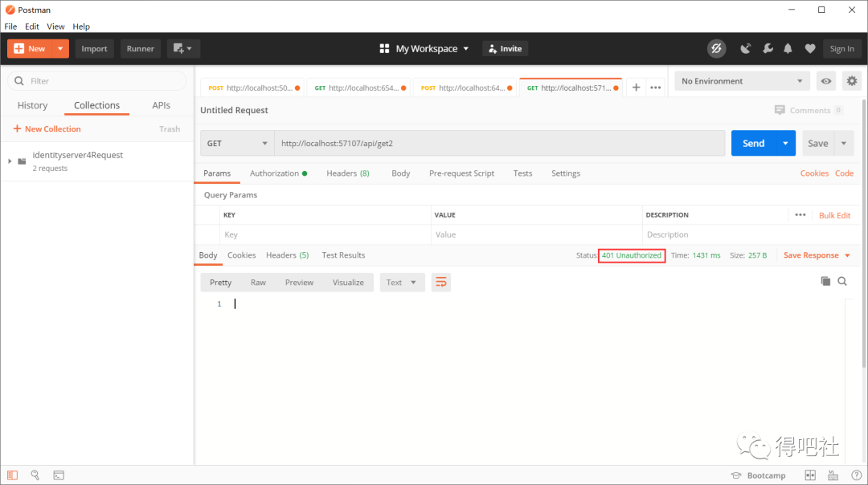Click the Code link

pos(844,173)
